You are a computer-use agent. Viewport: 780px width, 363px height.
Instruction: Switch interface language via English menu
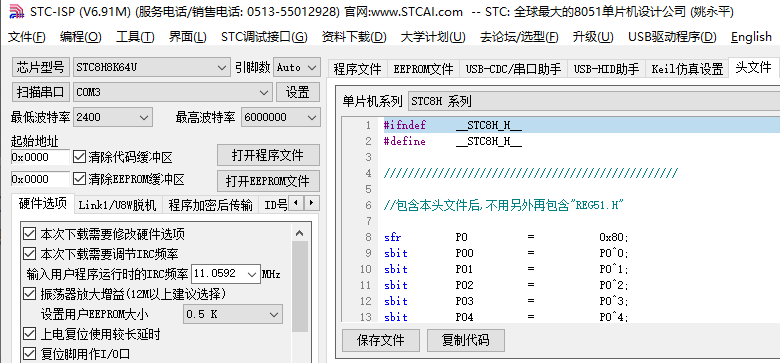click(751, 37)
